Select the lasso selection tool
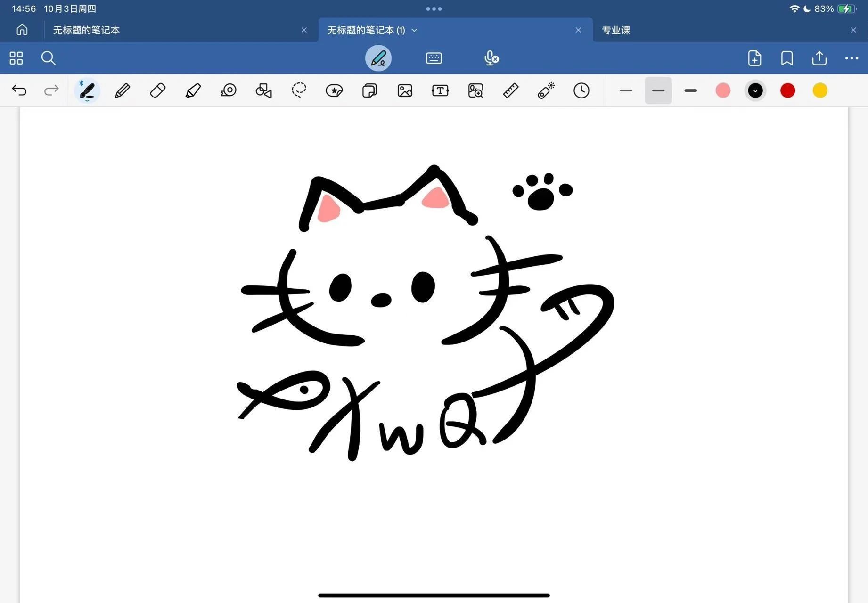Viewport: 868px width, 603px height. 299,90
